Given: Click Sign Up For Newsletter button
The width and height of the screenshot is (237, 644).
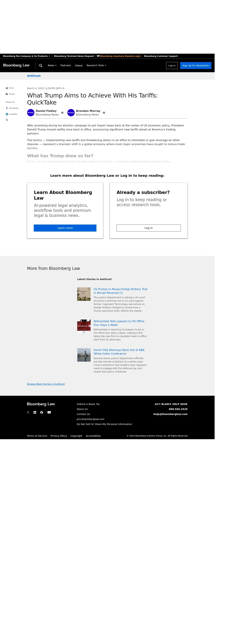Looking at the screenshot, I should click(x=196, y=66).
